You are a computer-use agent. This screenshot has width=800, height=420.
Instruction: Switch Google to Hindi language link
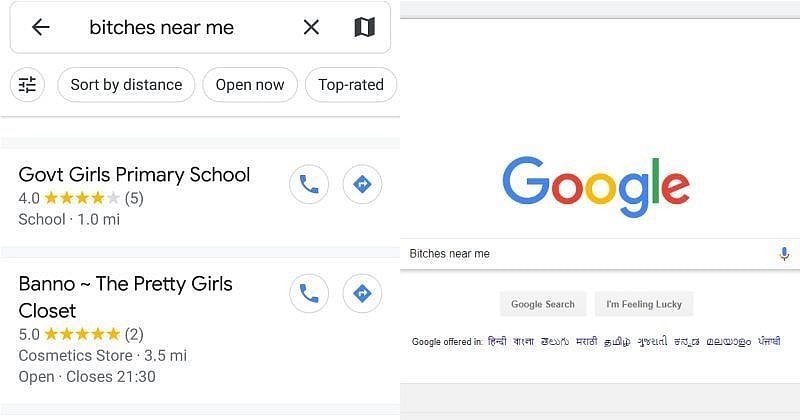pyautogui.click(x=497, y=342)
